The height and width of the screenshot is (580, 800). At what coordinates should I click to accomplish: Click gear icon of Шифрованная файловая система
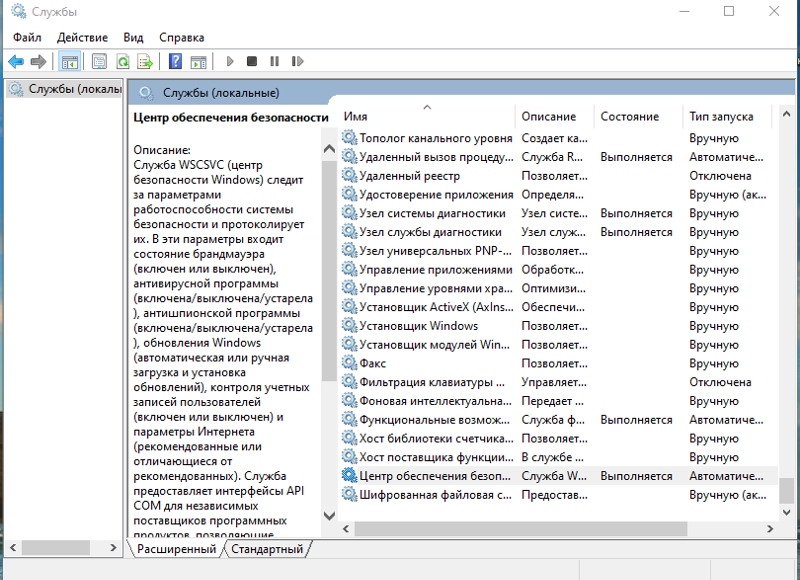(349, 494)
